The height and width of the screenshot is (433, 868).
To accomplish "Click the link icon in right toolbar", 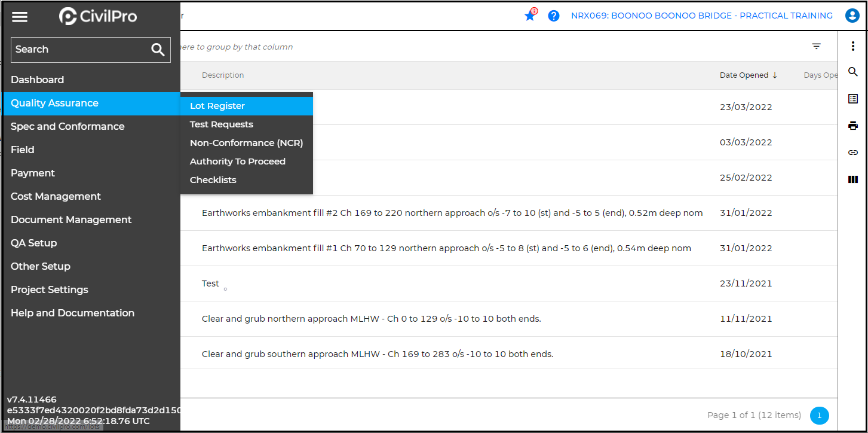I will pos(853,153).
